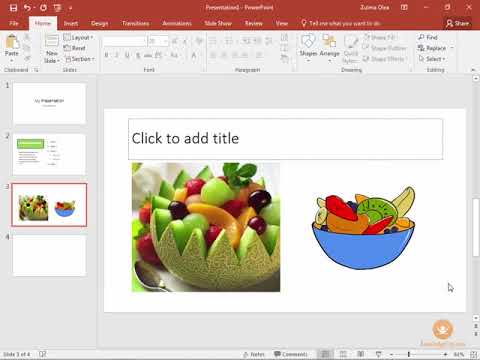Click the font name box

[x=124, y=41]
